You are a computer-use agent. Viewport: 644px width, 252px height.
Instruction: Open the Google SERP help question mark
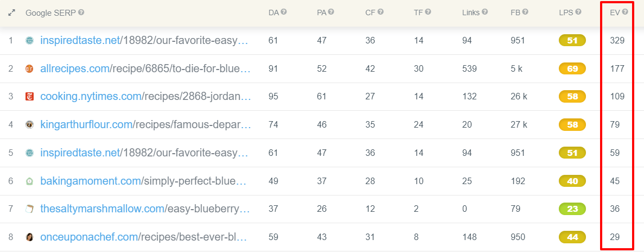pyautogui.click(x=81, y=12)
